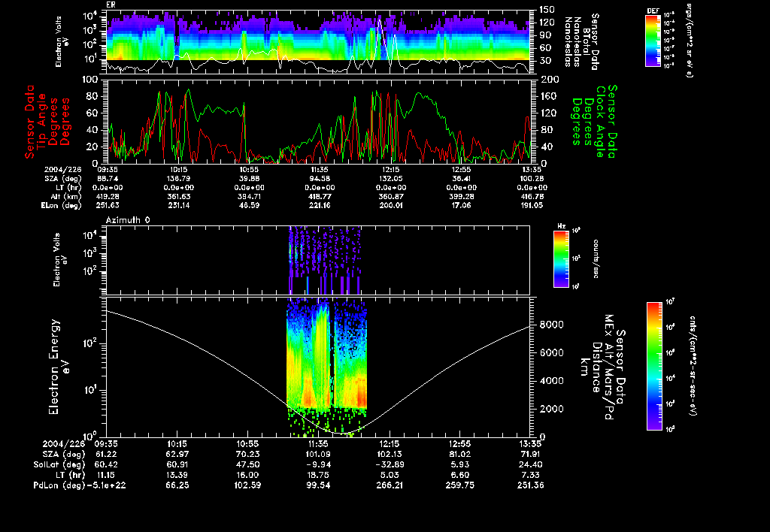
Task: Click the cnts/(cm**2-sr-sec-eV) color bar
Action: pyautogui.click(x=654, y=366)
